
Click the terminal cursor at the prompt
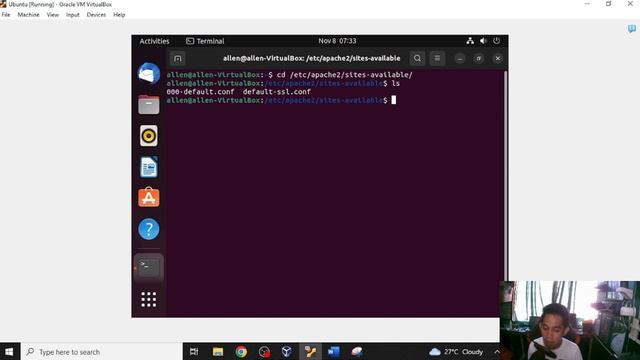click(x=393, y=100)
